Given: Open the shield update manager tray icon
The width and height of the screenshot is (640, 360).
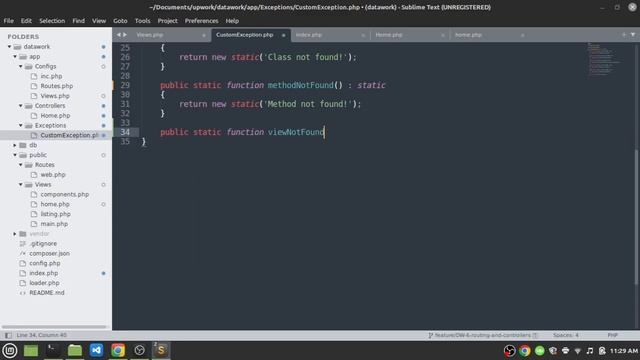Looking at the screenshot, I should pyautogui.click(x=553, y=351).
